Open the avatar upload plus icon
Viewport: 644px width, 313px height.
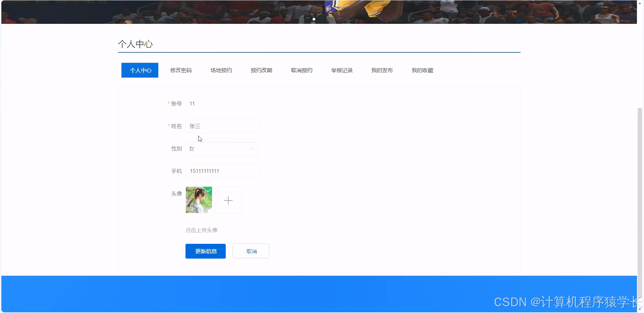[228, 200]
